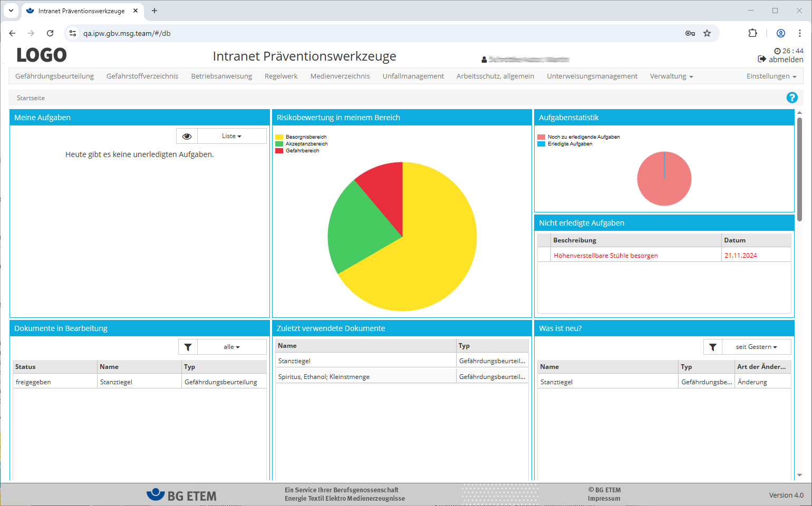Open the Liste dropdown in Meine Aufgaben
Viewport: 812px width, 506px height.
tap(231, 136)
